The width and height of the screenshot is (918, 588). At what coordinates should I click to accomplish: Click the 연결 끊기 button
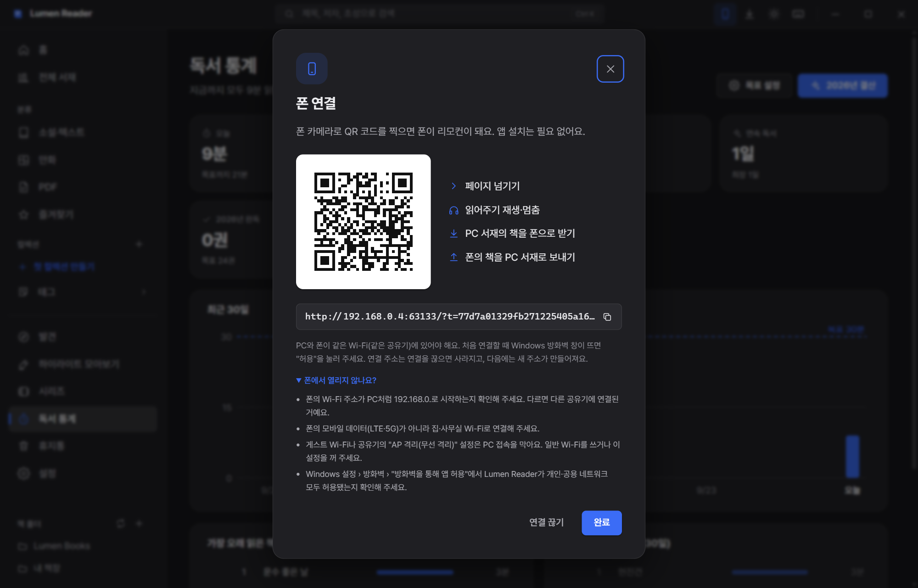(546, 522)
